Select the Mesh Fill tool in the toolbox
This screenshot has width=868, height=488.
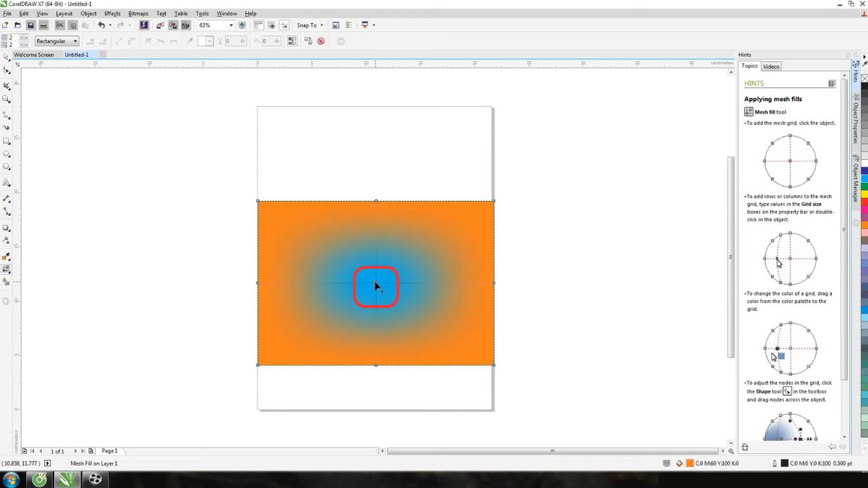coord(7,269)
